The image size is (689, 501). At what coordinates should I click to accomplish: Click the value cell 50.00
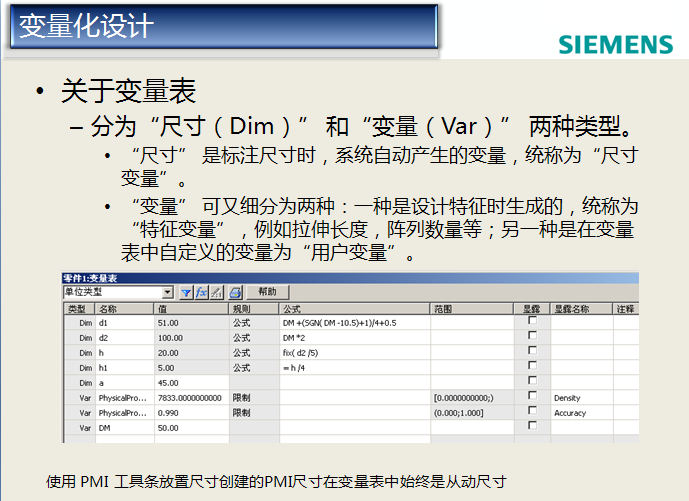click(191, 428)
